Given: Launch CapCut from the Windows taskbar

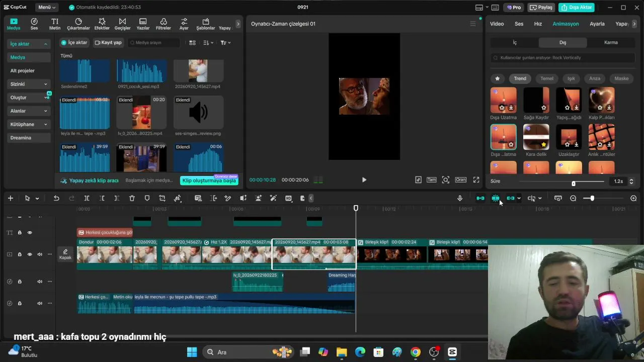Looking at the screenshot, I should (452, 352).
